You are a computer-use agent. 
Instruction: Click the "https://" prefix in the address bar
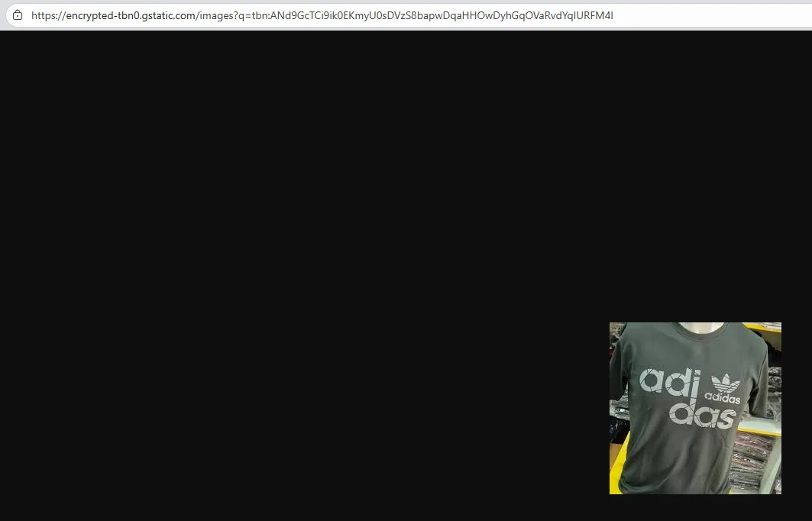47,15
